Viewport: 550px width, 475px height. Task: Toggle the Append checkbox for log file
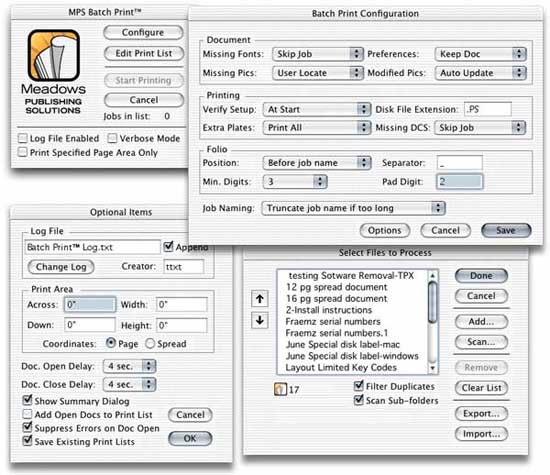[168, 246]
